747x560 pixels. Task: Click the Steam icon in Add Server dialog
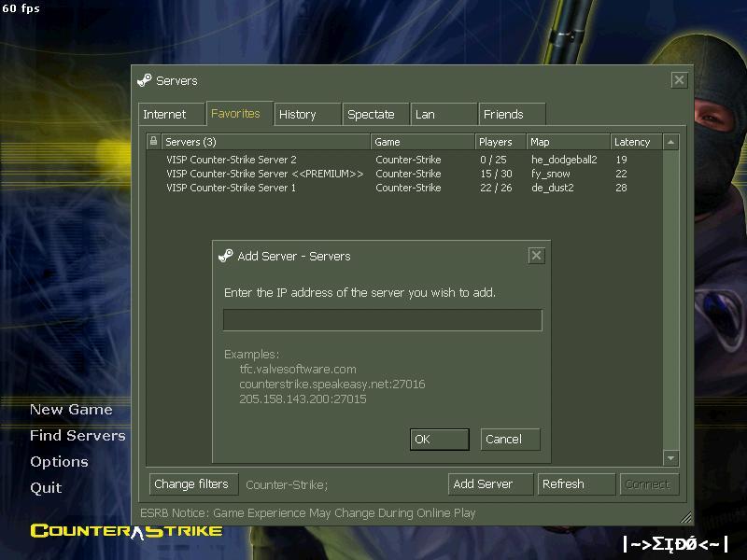(225, 256)
